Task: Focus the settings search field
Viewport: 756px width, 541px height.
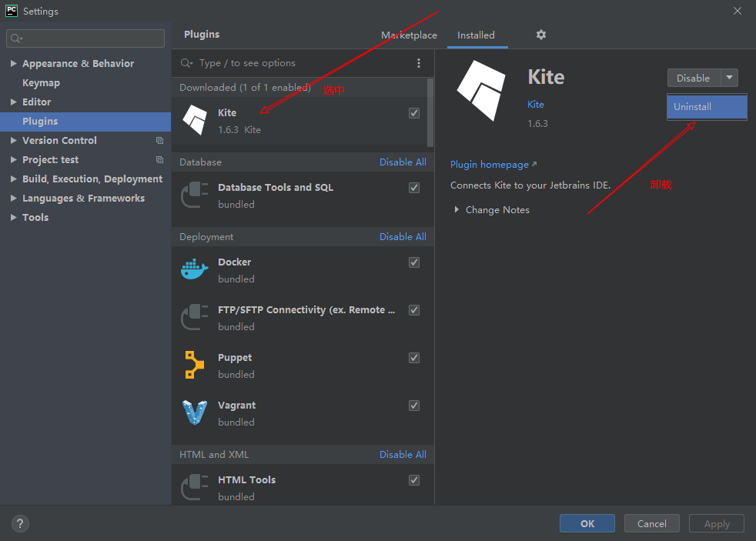Action: (x=85, y=38)
